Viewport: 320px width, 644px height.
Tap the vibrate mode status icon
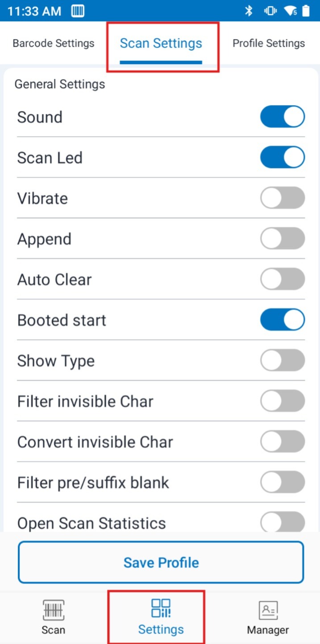[270, 11]
